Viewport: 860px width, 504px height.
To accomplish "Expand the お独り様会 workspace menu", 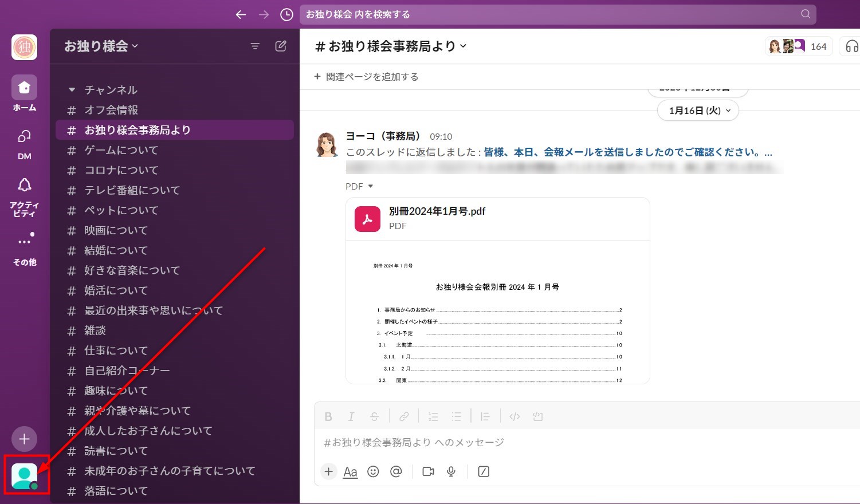I will coord(101,46).
